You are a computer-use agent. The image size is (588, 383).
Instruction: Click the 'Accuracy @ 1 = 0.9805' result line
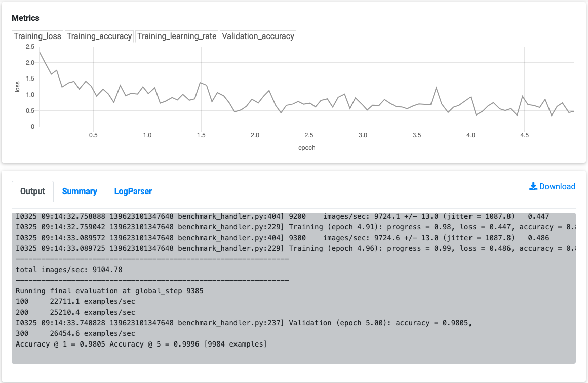coord(141,344)
